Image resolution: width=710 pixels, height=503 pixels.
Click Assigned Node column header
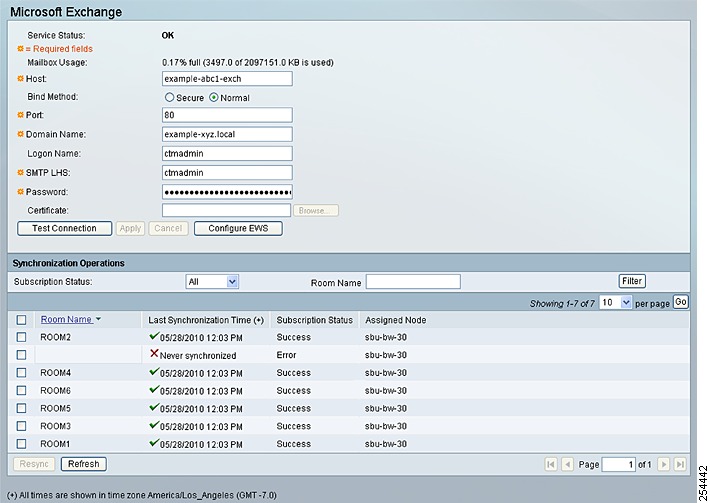point(395,320)
